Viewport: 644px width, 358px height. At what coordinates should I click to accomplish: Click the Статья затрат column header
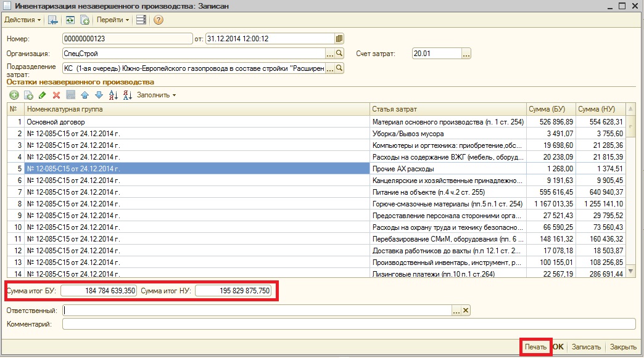[x=447, y=109]
